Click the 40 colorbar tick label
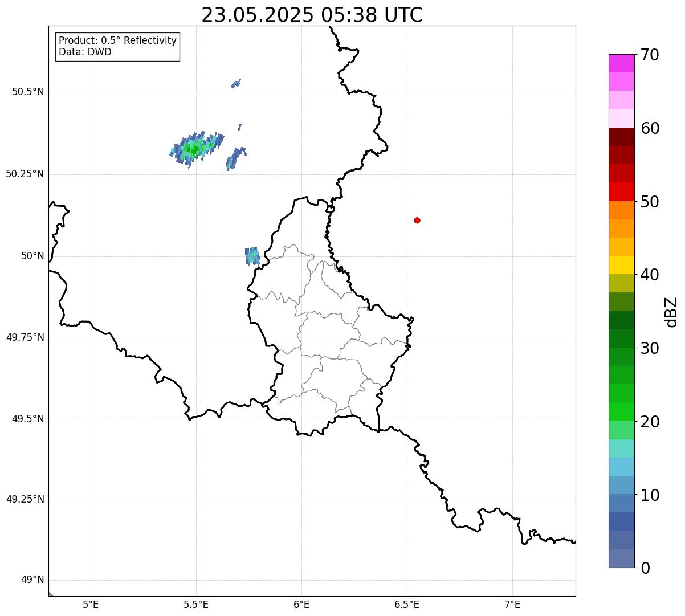The image size is (685, 616). pyautogui.click(x=650, y=275)
